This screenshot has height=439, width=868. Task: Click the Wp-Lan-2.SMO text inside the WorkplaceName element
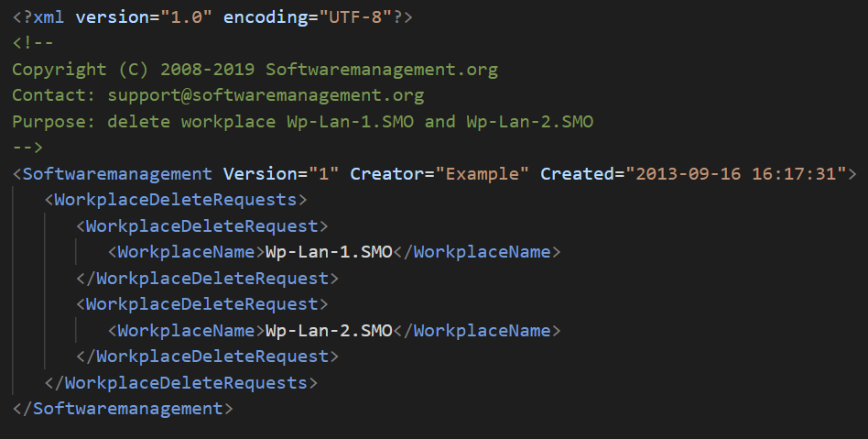click(329, 330)
